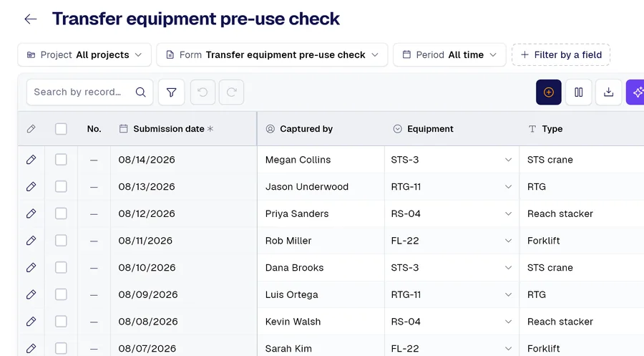Screen dimensions: 644x356
Task: Click the 08/14/2026 date cell
Action: point(184,160)
